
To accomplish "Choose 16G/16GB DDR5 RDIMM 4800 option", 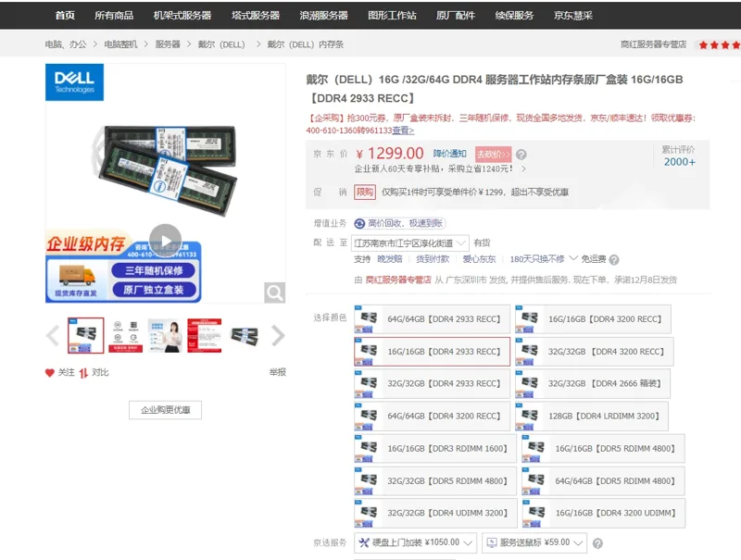I will [604, 449].
